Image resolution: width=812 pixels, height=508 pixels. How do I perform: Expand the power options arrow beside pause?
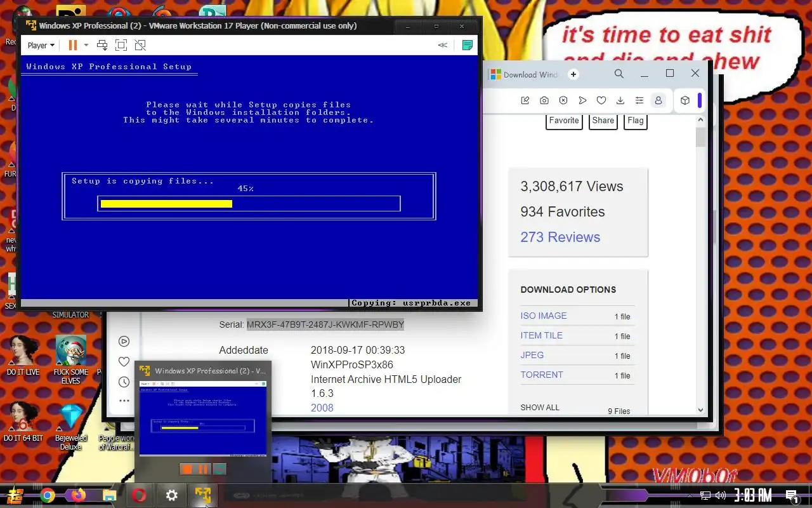click(86, 45)
